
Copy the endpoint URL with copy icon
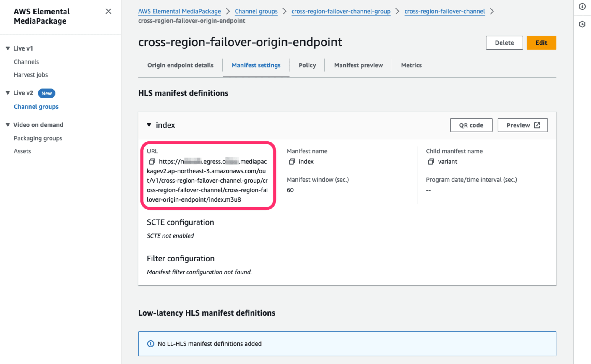point(152,161)
